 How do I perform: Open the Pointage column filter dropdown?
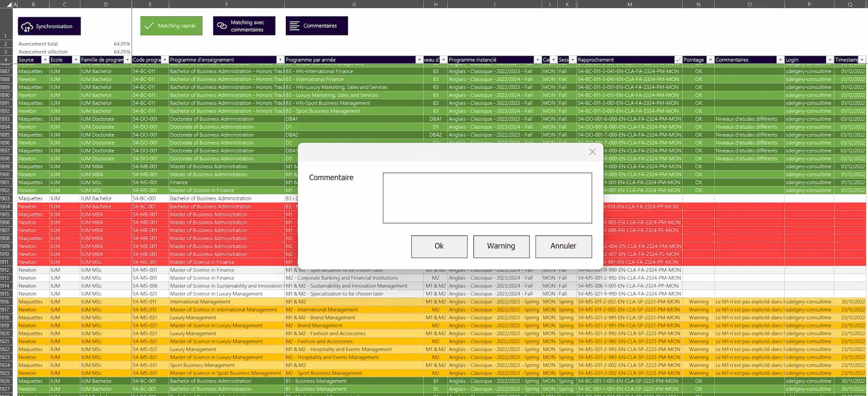710,60
